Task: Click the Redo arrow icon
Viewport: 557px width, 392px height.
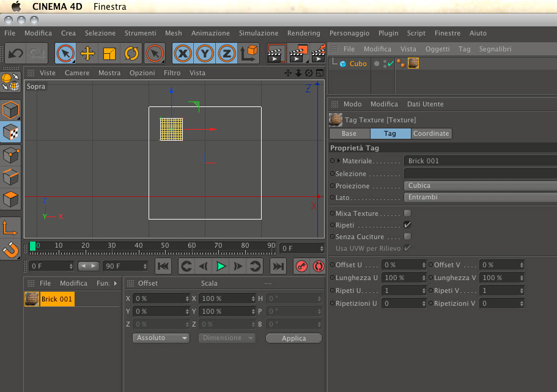Action: click(x=36, y=54)
